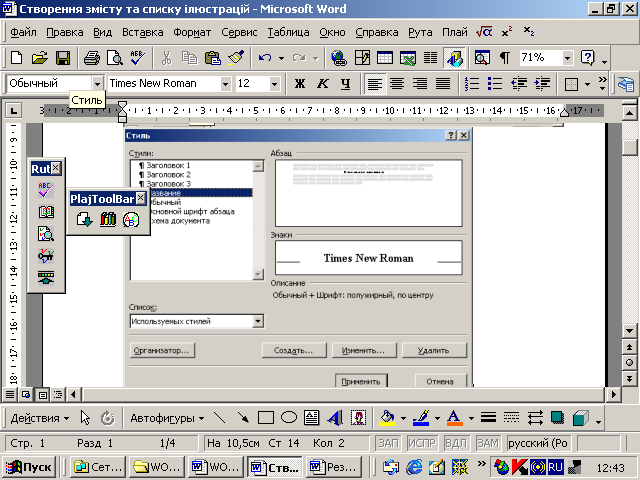
Task: Apply the font color A button
Action: click(454, 418)
